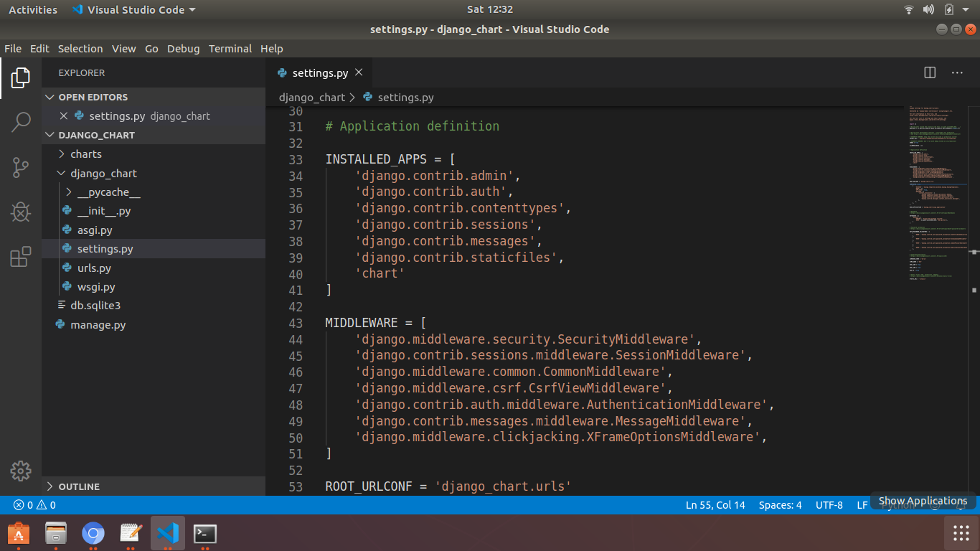Open urls.py from the explorer
Screen dimensions: 980x551
pyautogui.click(x=94, y=268)
